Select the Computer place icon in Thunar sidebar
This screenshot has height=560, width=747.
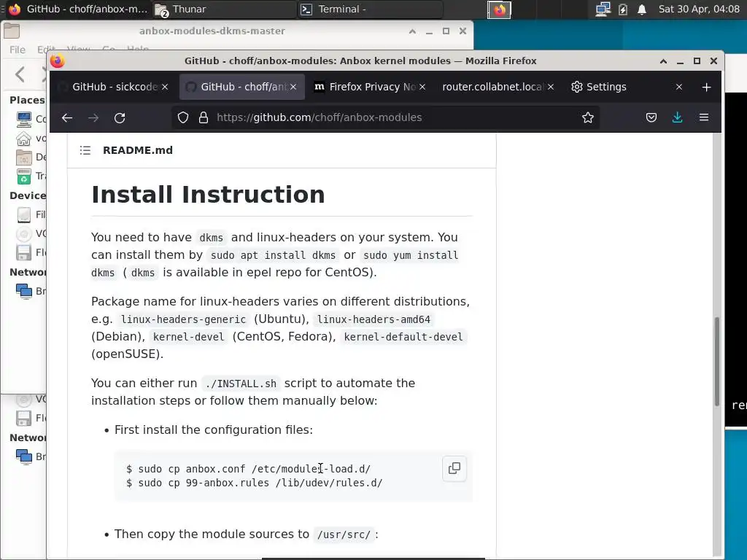(24, 119)
